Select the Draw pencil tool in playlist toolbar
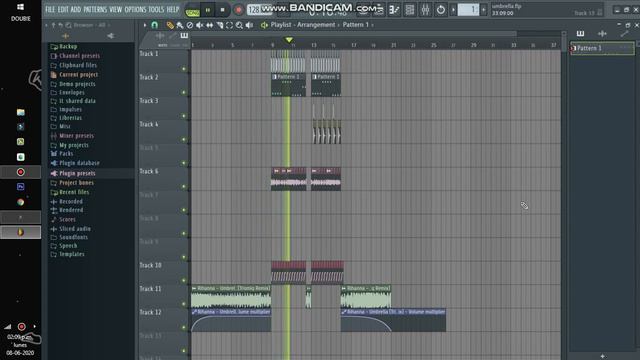This screenshot has height=360, width=640. point(170,25)
